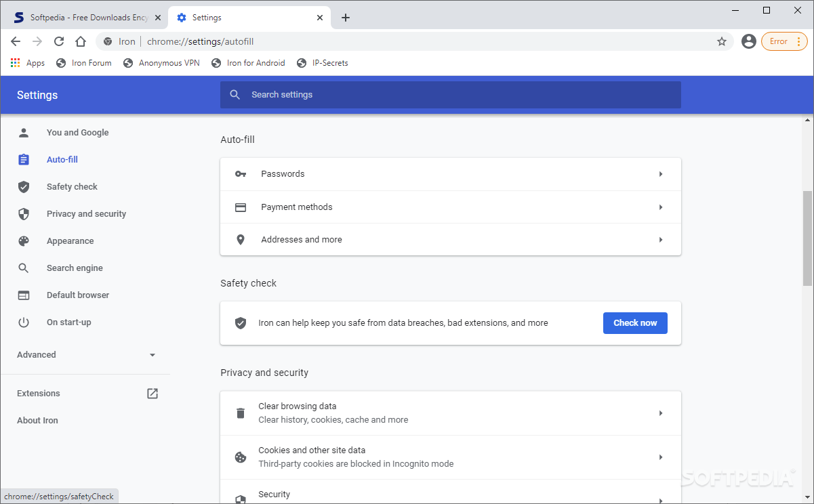Viewport: 814px width, 504px height.
Task: Open the home page icon
Action: pyautogui.click(x=81, y=41)
